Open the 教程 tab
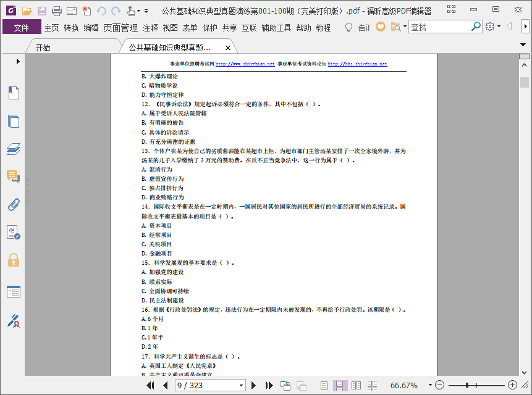 point(323,28)
